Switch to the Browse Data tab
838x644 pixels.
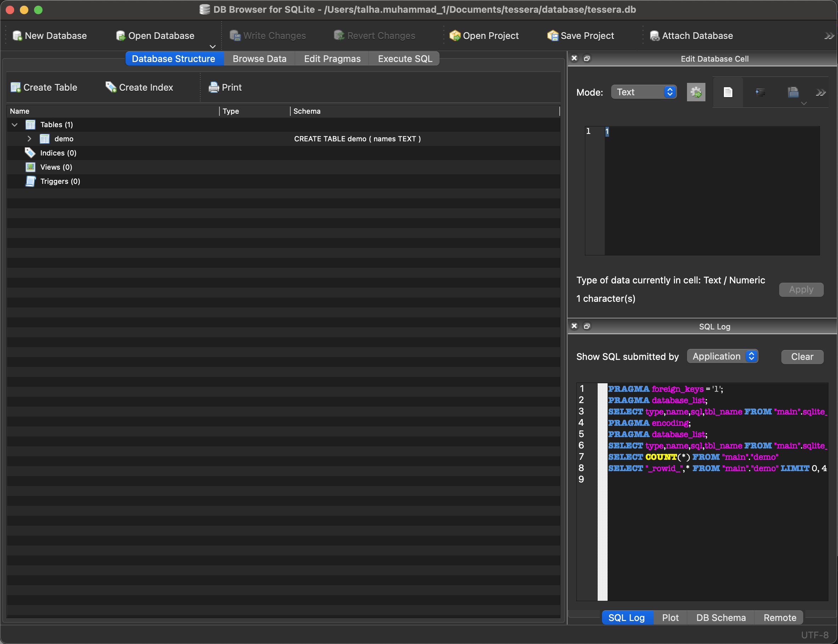coord(259,59)
